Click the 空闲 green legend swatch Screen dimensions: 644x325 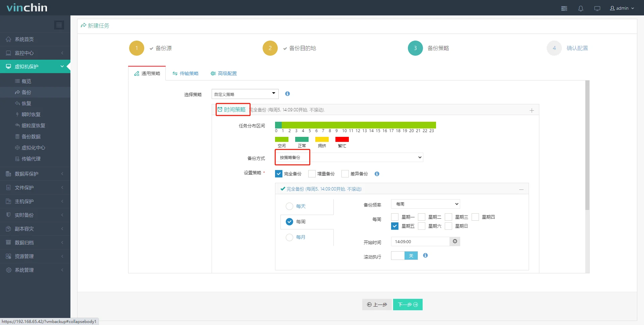click(x=282, y=139)
